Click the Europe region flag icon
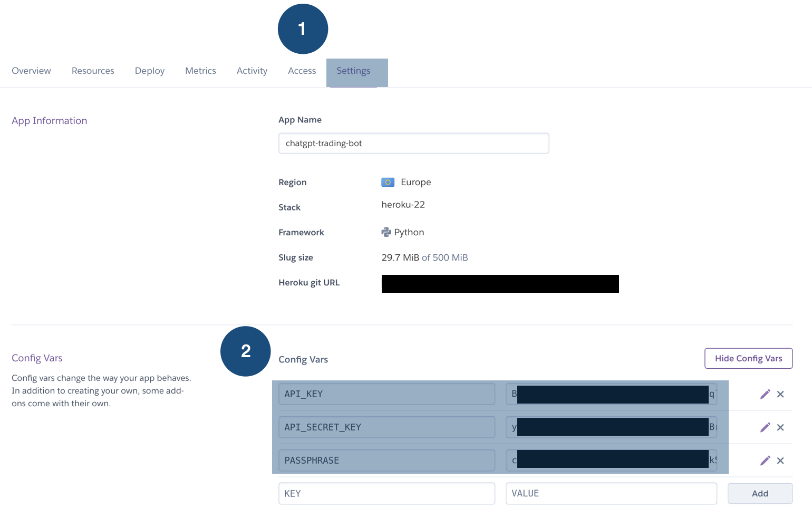The height and width of the screenshot is (517, 812). pyautogui.click(x=389, y=182)
